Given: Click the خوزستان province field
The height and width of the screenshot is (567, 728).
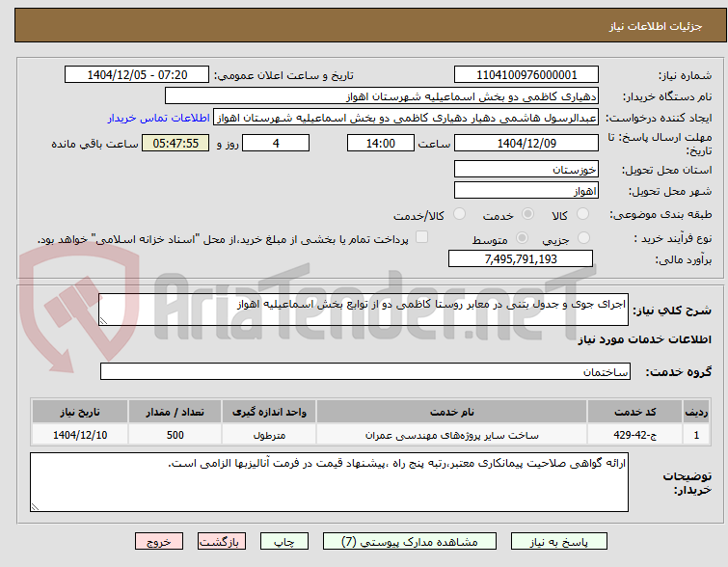Looking at the screenshot, I should [526, 169].
